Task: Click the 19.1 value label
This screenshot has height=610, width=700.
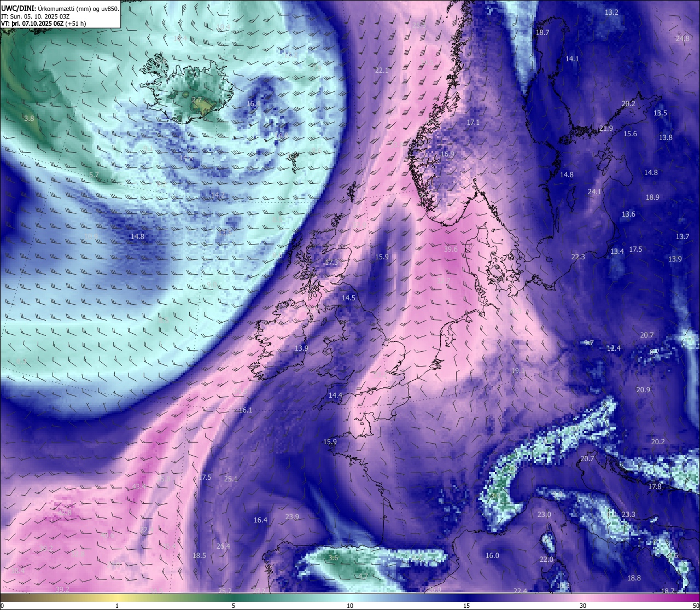Action: pos(518,370)
